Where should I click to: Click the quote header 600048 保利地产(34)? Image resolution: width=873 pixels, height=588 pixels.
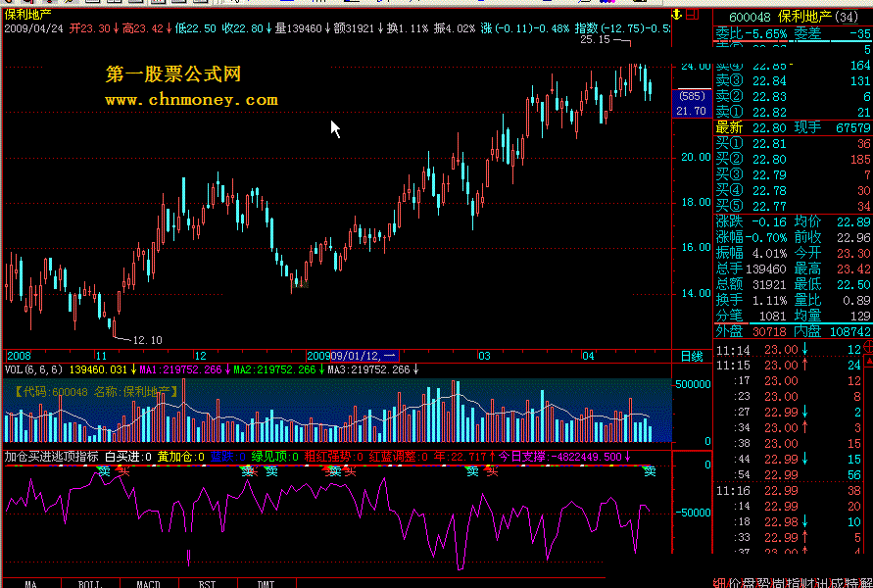click(x=795, y=18)
